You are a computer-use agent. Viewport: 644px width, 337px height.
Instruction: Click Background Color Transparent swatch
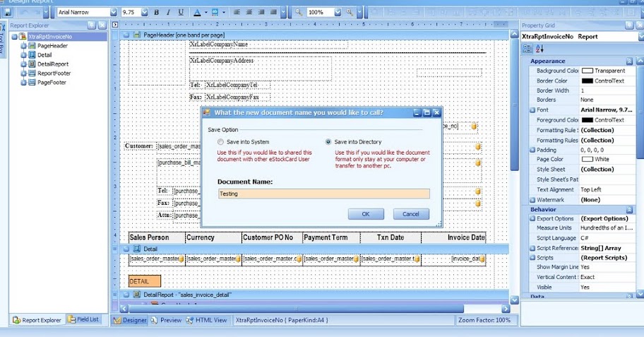point(588,71)
